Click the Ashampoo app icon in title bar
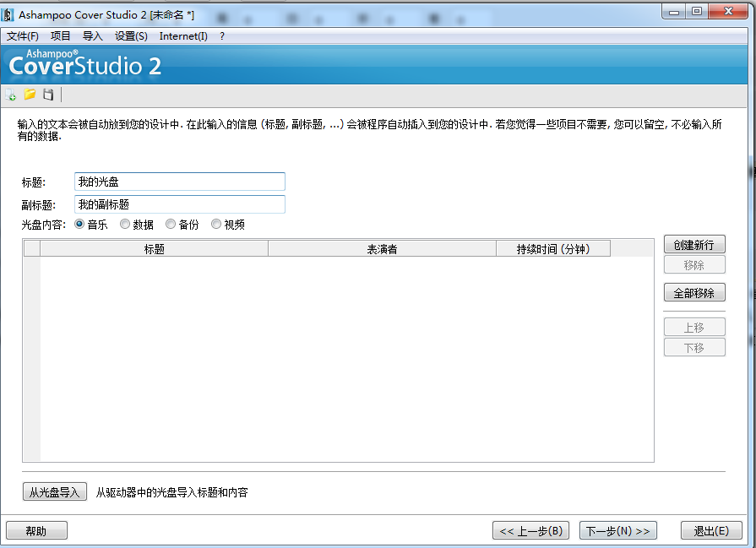The width and height of the screenshot is (756, 548). point(8,14)
